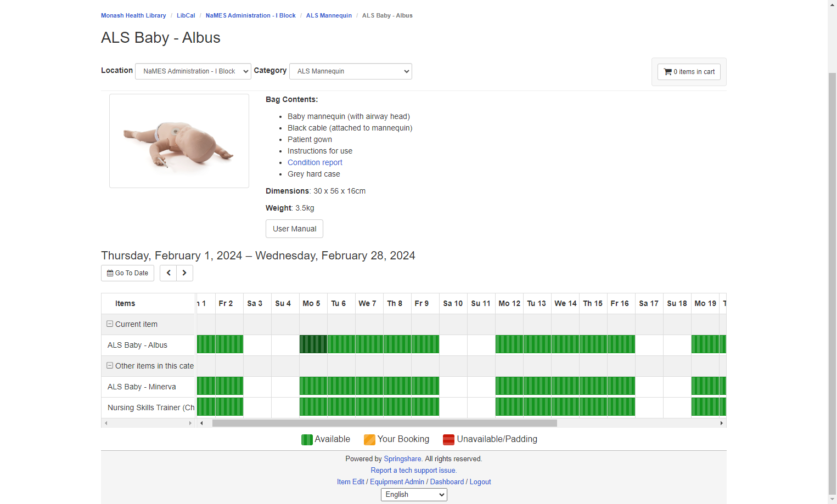Click the ALS Baby - Albus row label

137,345
